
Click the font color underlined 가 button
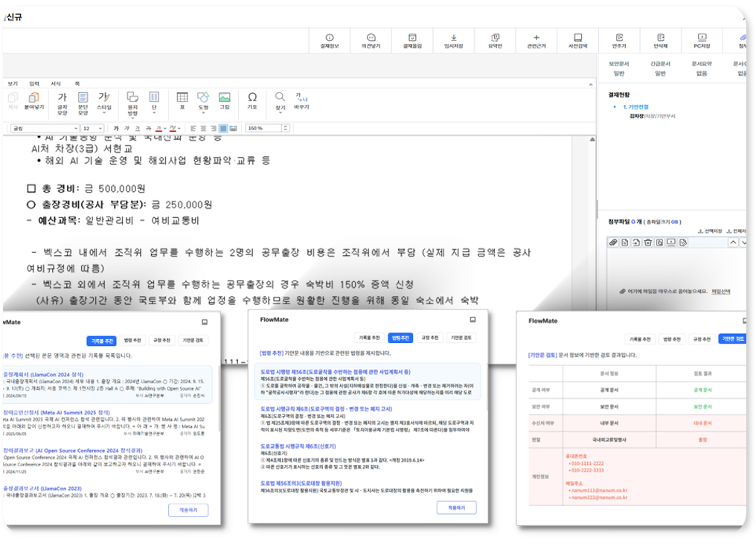point(158,129)
